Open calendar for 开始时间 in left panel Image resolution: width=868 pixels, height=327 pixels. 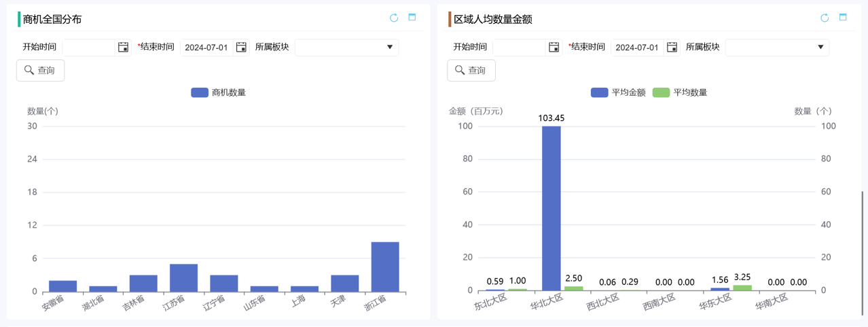(x=123, y=47)
